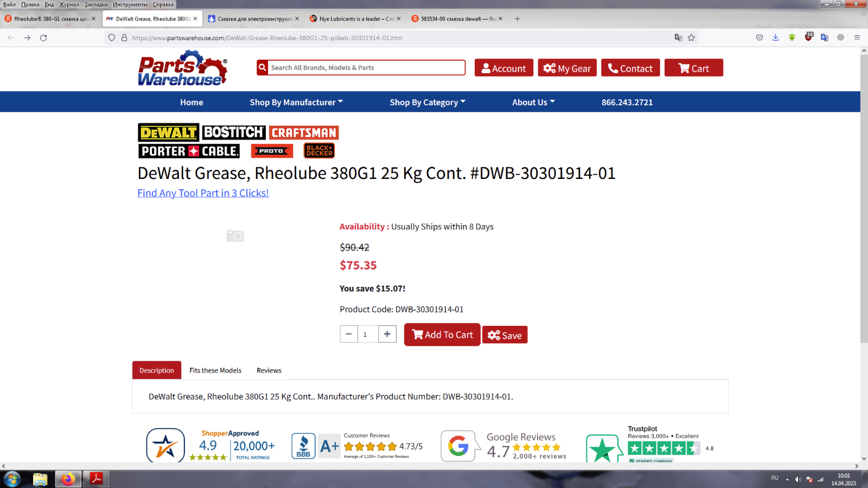The height and width of the screenshot is (488, 868).
Task: Open the Журнал menu
Action: [69, 4]
